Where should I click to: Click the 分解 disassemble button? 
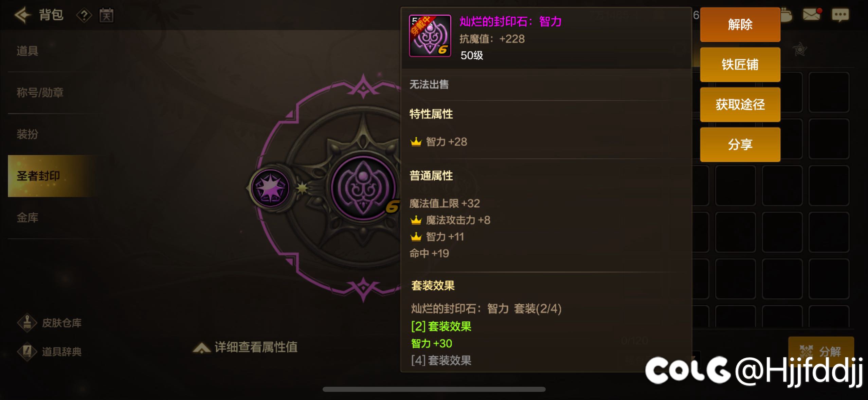tap(821, 351)
